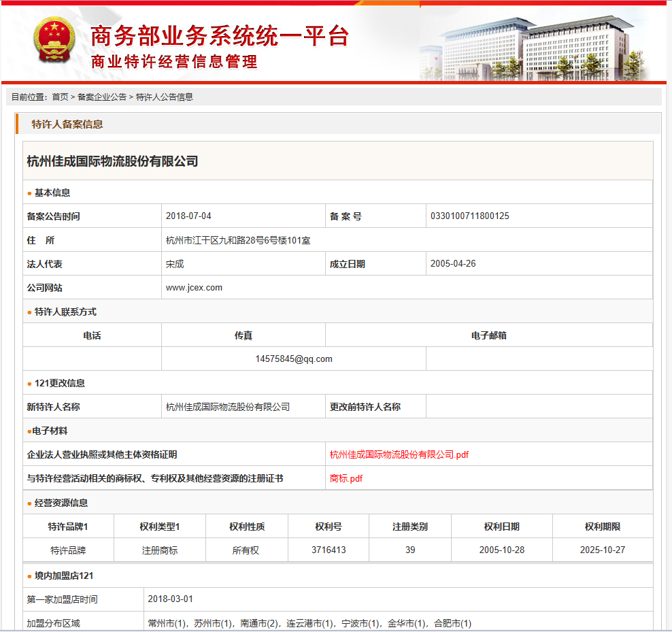Image resolution: width=672 pixels, height=632 pixels.
Task: Click 特许人公告信息 in the breadcrumb
Action: tap(165, 97)
